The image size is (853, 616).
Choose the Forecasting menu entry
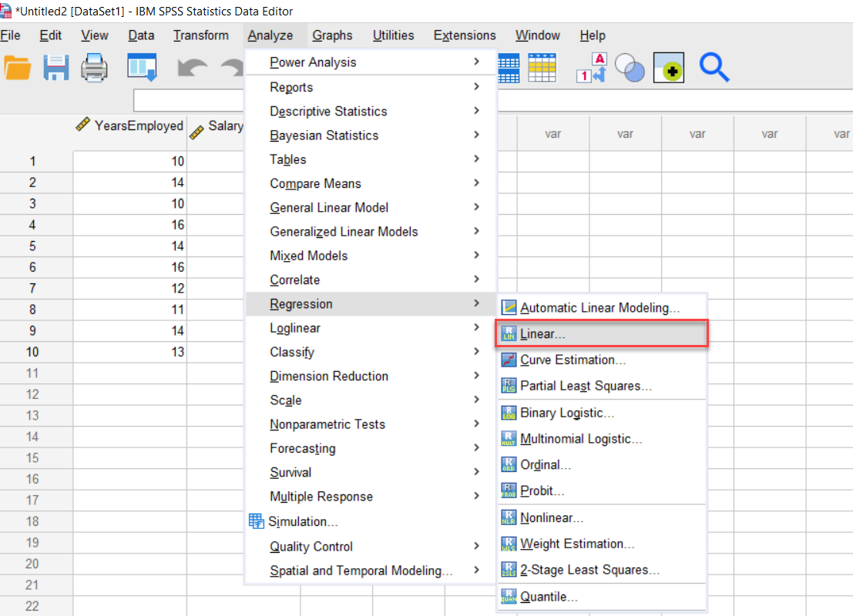click(x=371, y=449)
